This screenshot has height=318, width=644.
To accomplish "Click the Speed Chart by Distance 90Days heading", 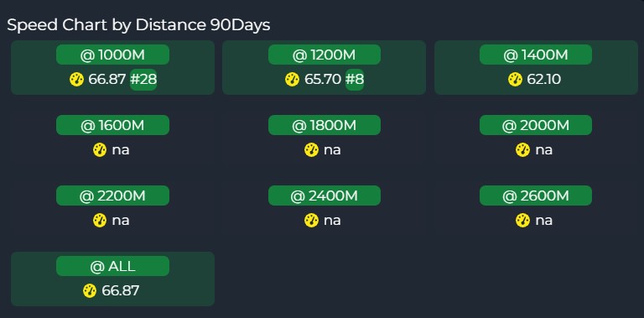I will 139,25.
